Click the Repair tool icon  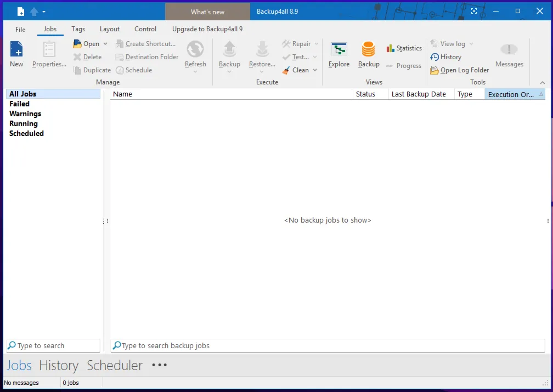(x=286, y=44)
